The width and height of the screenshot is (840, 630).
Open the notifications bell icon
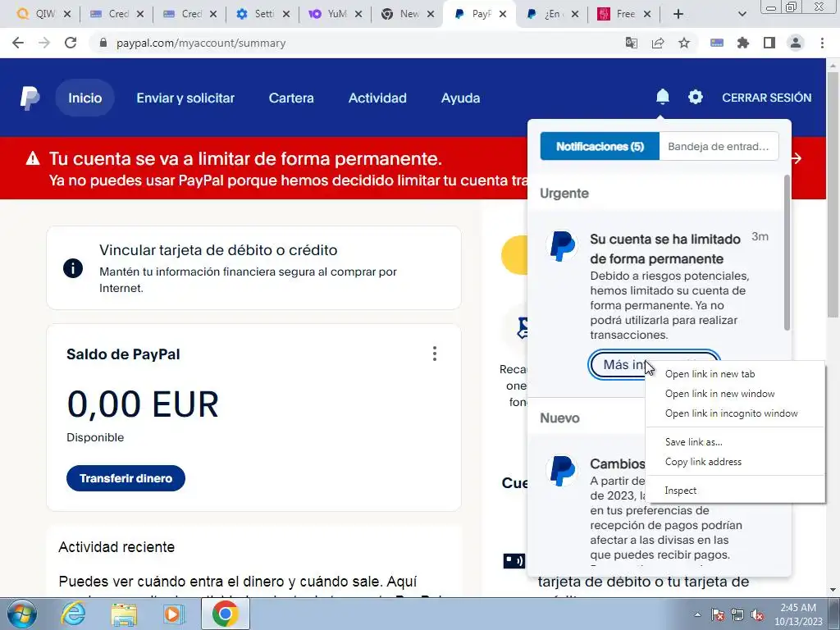pos(662,97)
